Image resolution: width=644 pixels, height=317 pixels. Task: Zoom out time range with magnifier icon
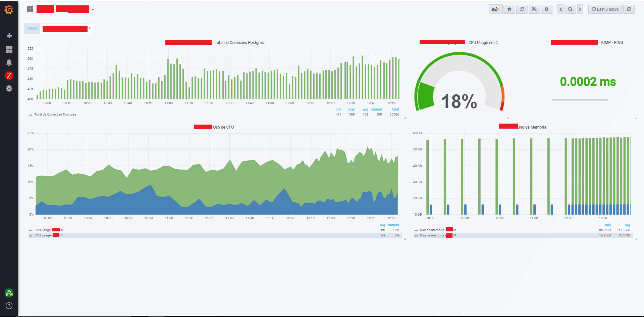pos(570,9)
